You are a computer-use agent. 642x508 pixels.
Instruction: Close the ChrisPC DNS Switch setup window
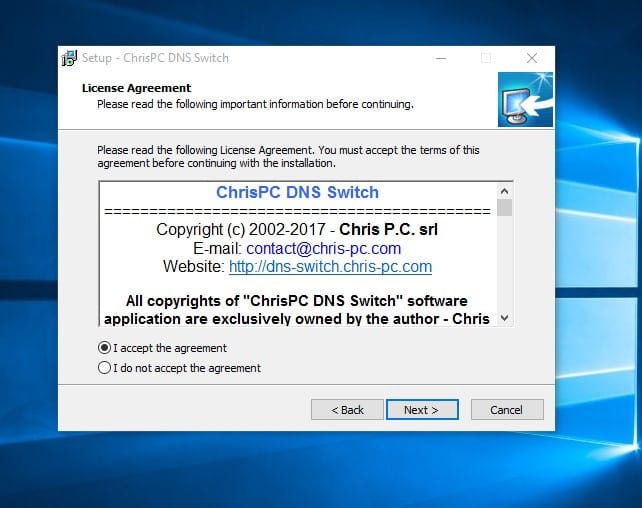(532, 58)
